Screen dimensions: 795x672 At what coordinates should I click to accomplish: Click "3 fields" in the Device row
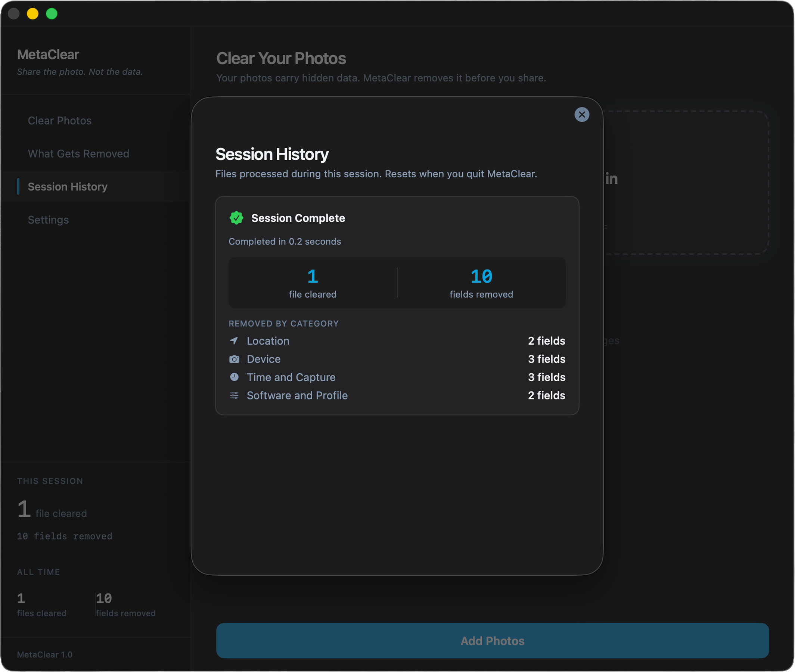[546, 359]
